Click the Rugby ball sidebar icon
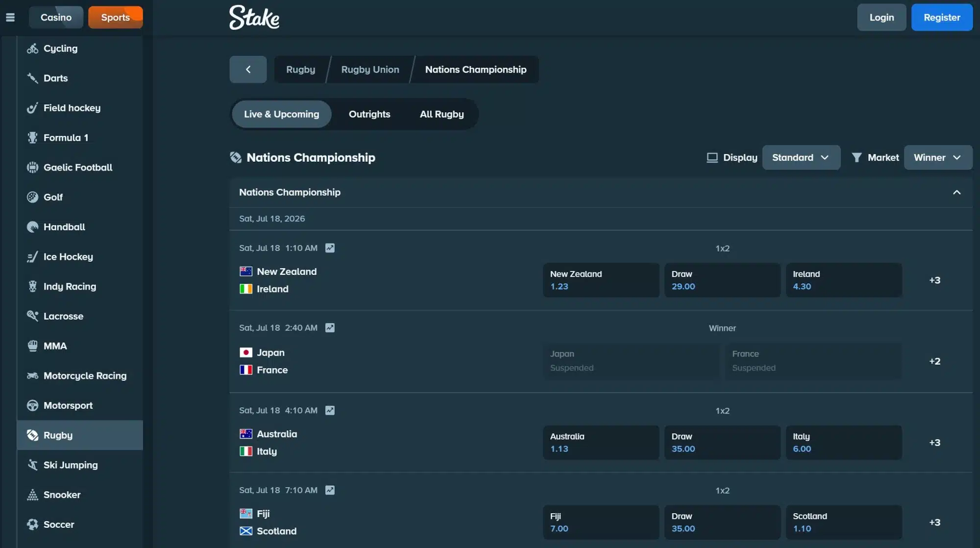Image resolution: width=980 pixels, height=548 pixels. [32, 435]
